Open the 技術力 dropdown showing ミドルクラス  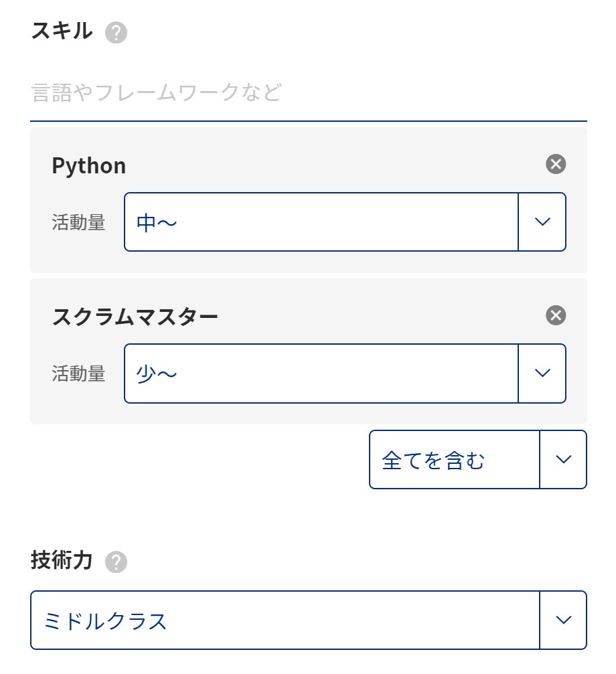pos(308,620)
